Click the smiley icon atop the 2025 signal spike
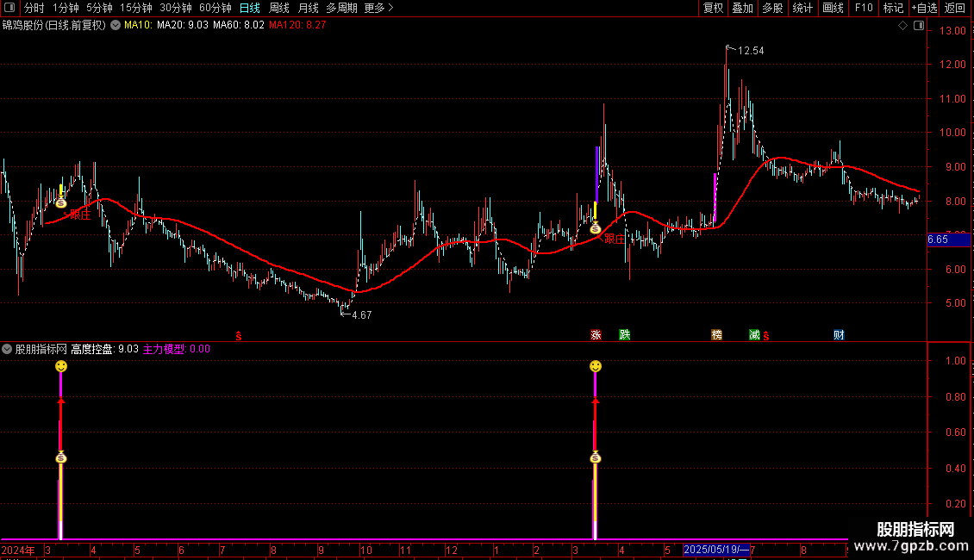 (x=595, y=366)
